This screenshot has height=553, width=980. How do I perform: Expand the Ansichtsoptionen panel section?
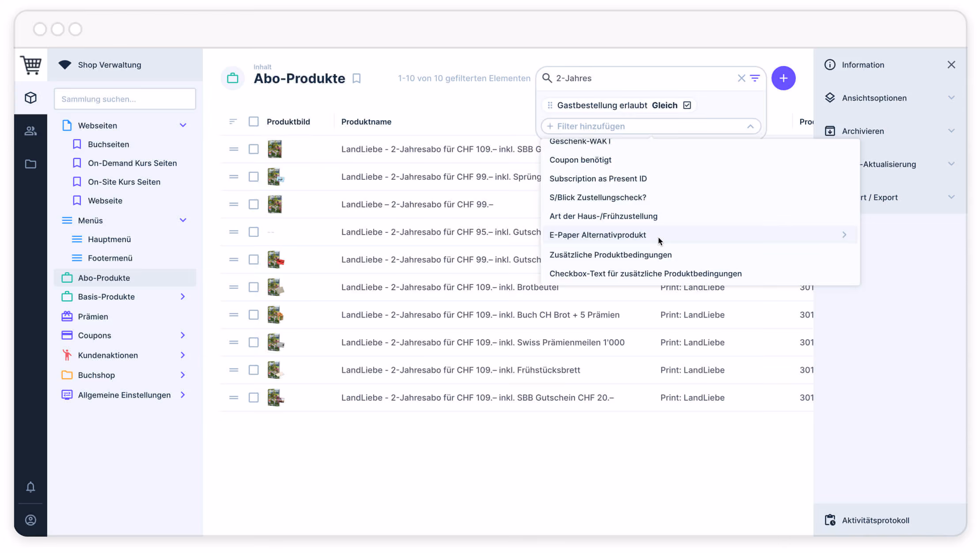pos(951,98)
